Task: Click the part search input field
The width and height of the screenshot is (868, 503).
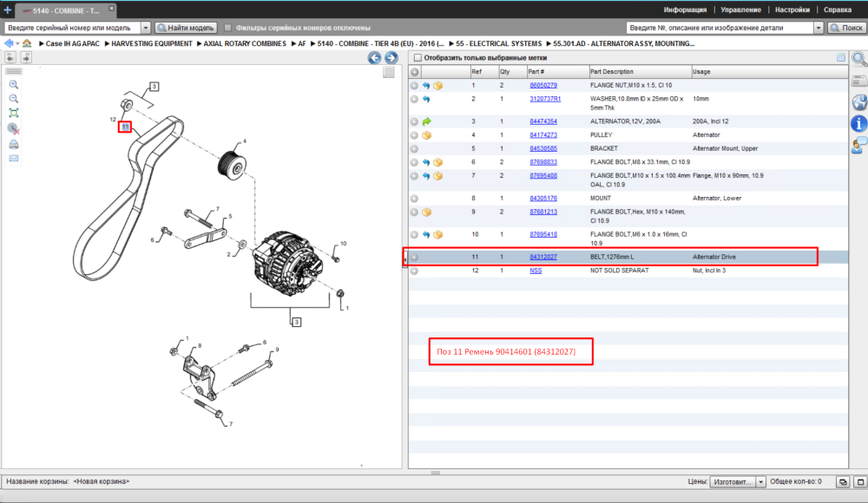Action: click(720, 28)
